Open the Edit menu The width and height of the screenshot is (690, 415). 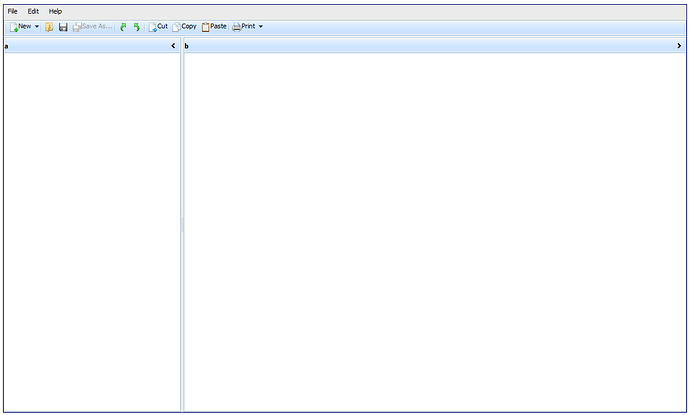tap(33, 11)
